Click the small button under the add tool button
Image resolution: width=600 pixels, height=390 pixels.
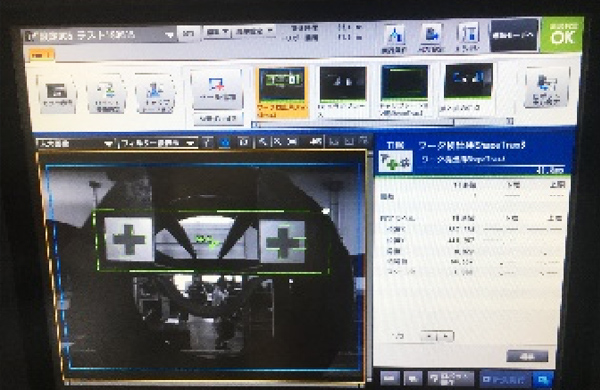click(x=218, y=119)
